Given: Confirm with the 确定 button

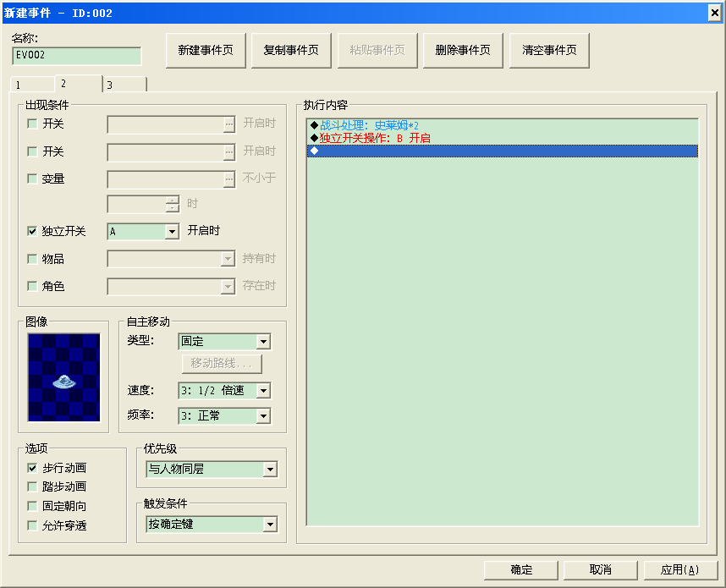Looking at the screenshot, I should [x=521, y=570].
